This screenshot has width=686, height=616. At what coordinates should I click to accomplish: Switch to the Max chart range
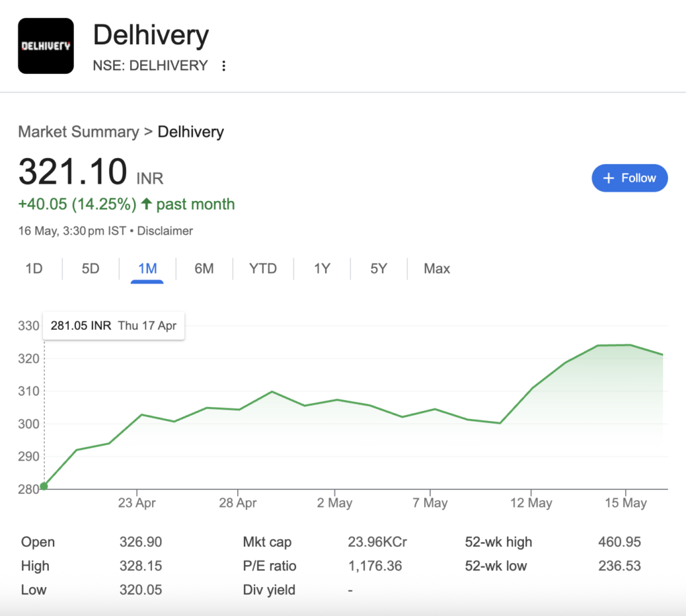click(437, 268)
